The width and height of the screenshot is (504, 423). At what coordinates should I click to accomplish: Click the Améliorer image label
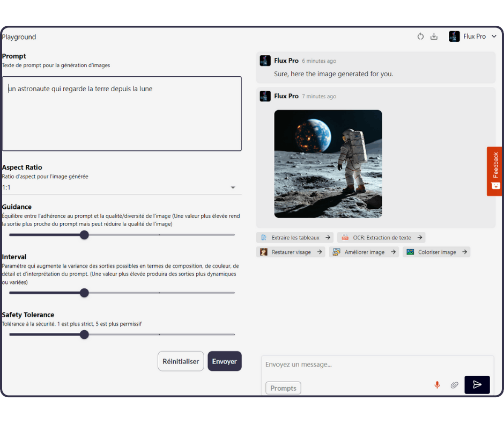(365, 252)
